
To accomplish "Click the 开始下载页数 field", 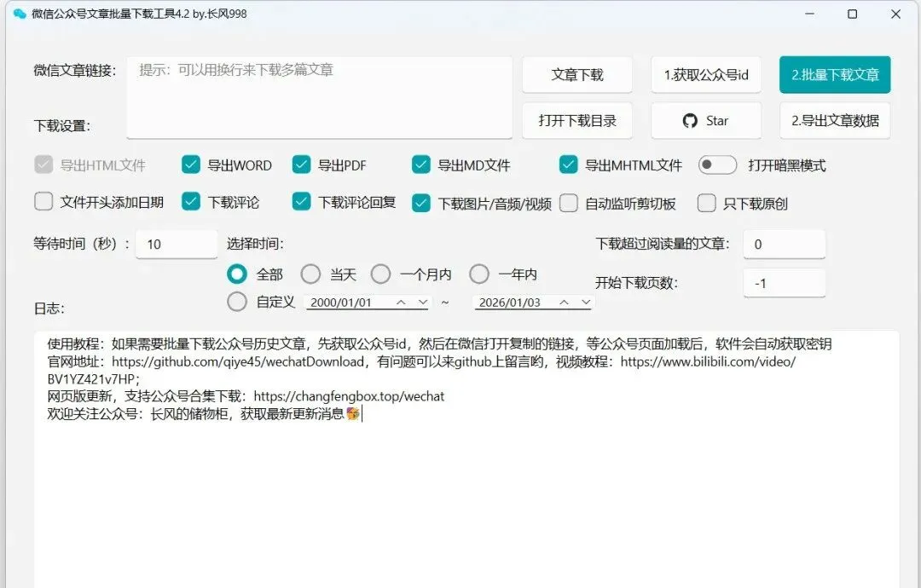I will (x=785, y=284).
